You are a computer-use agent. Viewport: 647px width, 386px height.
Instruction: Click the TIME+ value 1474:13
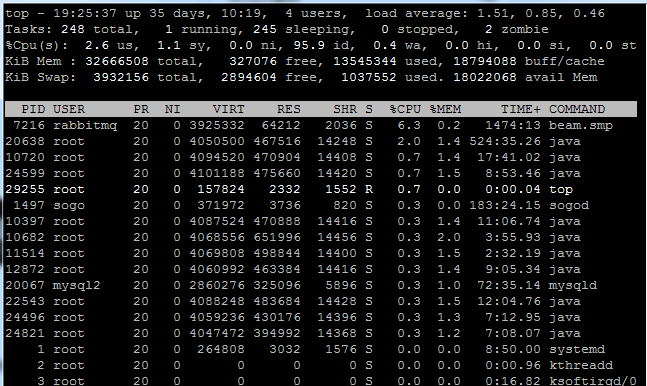coord(513,125)
